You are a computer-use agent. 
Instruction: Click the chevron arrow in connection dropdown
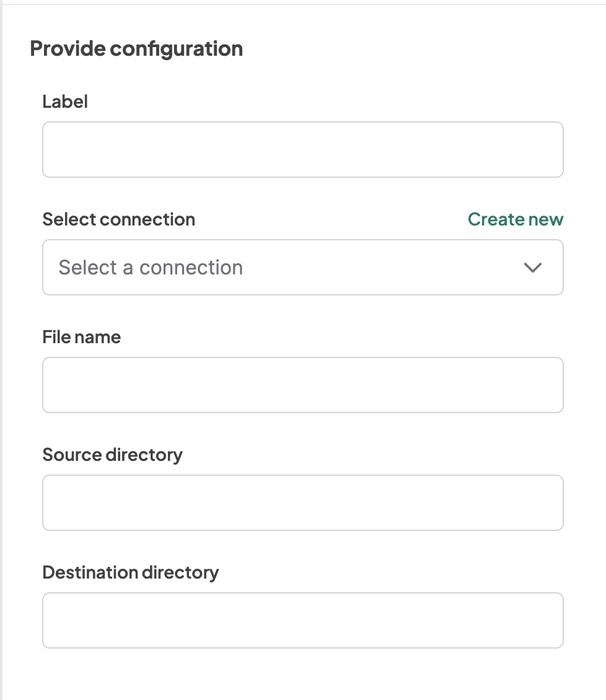[x=532, y=268]
